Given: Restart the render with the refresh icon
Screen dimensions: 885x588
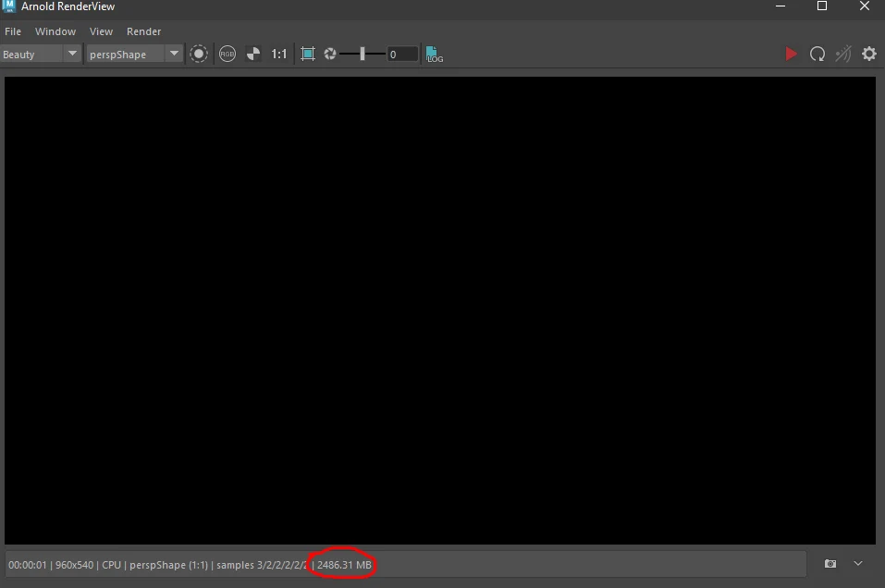Looking at the screenshot, I should 817,54.
